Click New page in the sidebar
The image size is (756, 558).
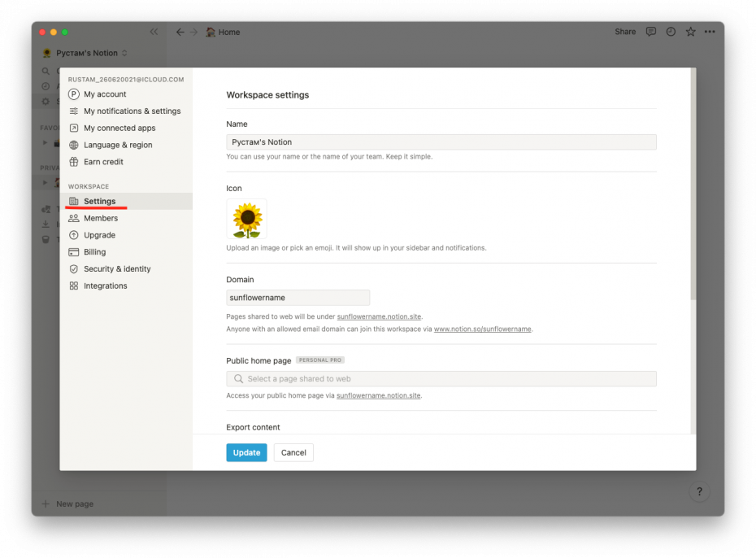coord(68,504)
